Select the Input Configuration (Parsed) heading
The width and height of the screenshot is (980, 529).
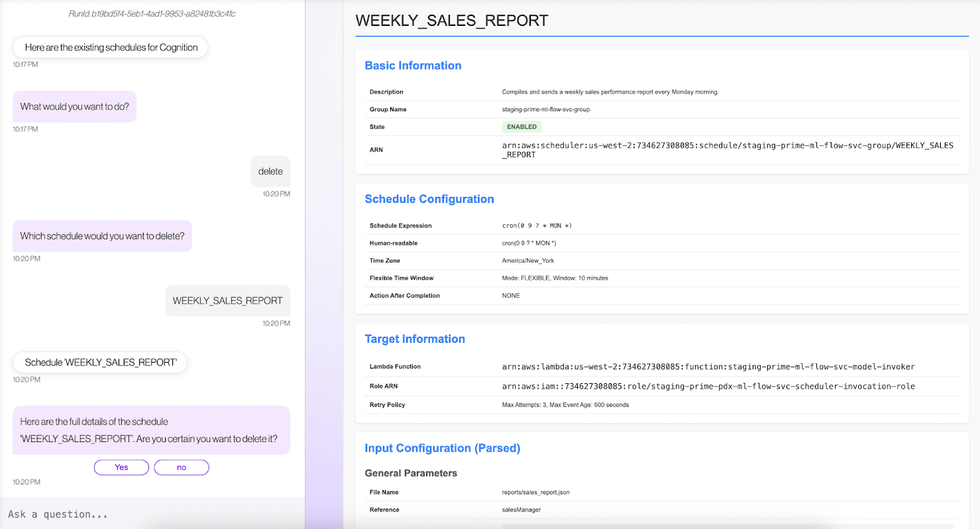point(443,448)
